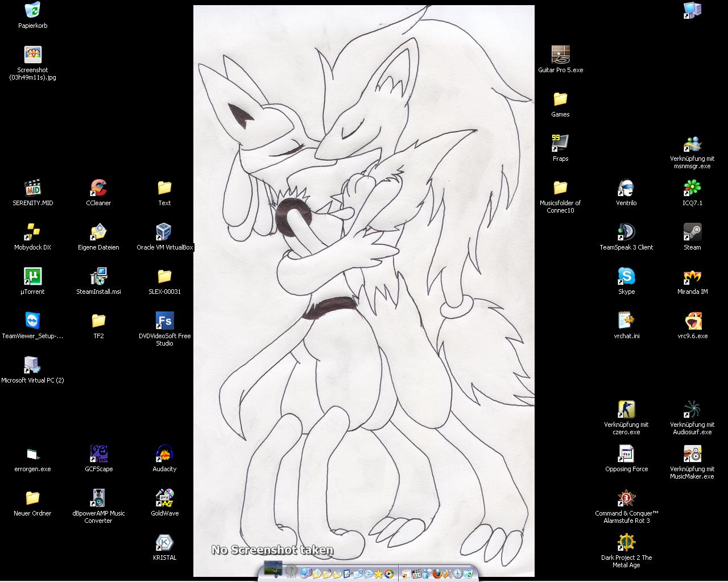Open the ICQ7.1 messenger
The image size is (728, 582).
tap(692, 188)
